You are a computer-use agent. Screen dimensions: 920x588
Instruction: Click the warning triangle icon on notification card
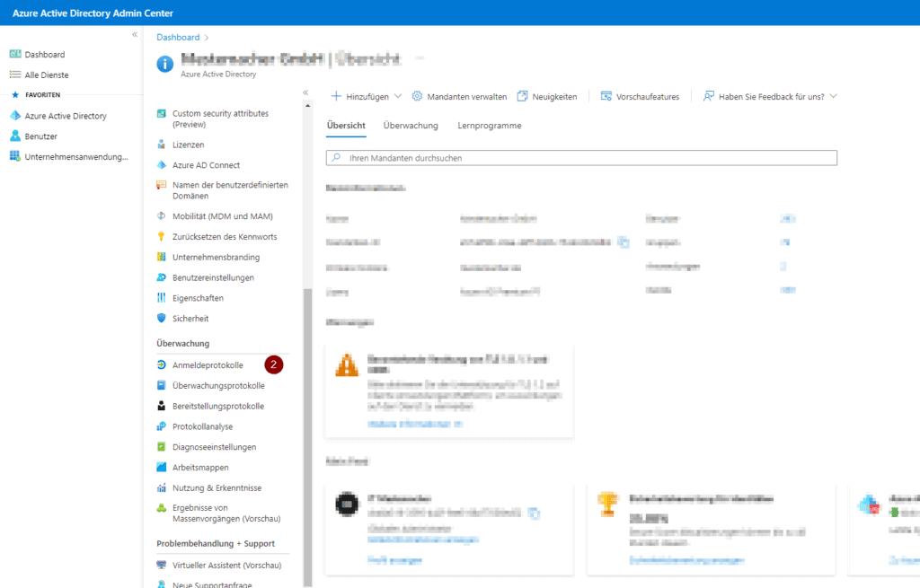click(x=347, y=364)
